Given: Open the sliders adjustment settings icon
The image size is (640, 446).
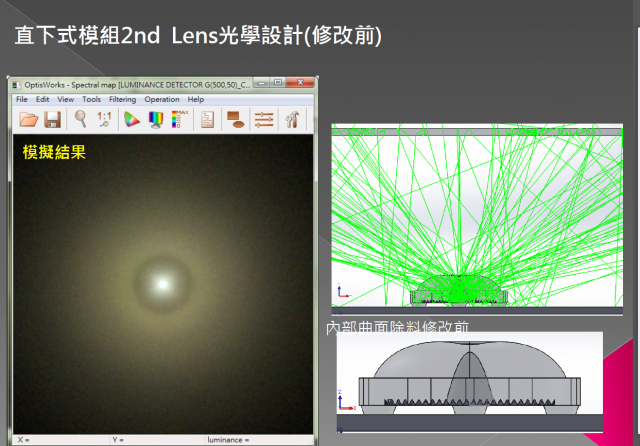Looking at the screenshot, I should (264, 120).
